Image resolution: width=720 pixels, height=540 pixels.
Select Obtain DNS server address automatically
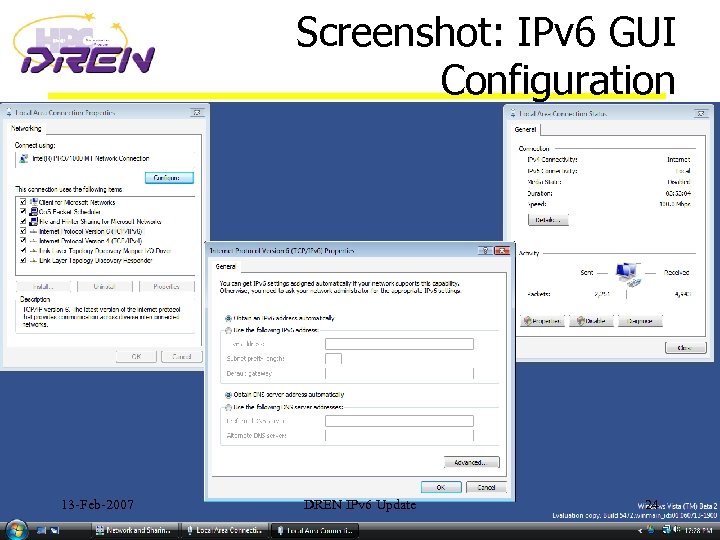(228, 394)
